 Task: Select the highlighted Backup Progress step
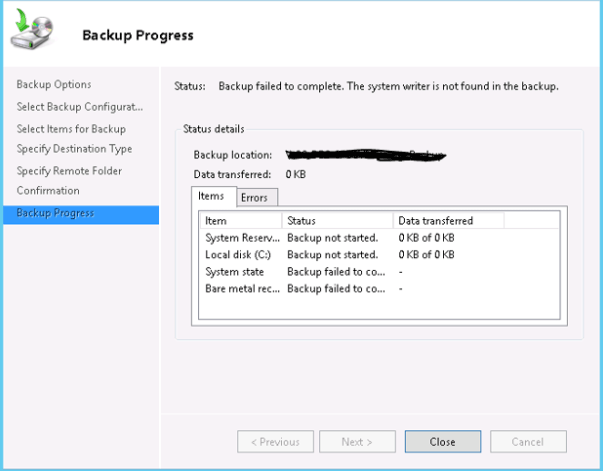81,215
